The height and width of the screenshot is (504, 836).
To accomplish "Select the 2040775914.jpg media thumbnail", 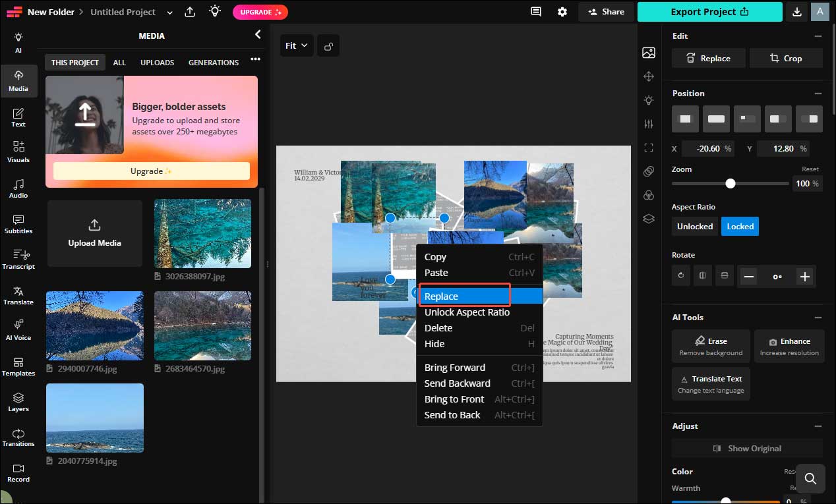I will tap(94, 418).
